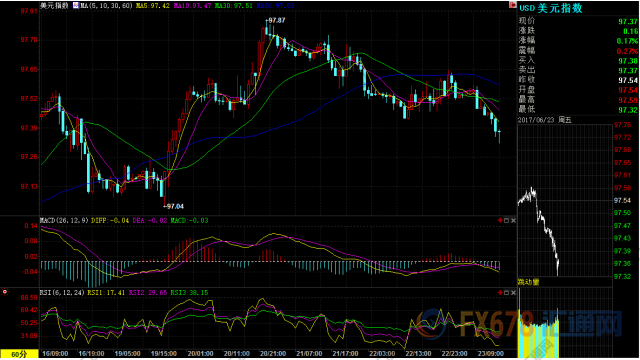Image resolution: width=640 pixels, height=360 pixels.
Task: Click the RSI panel red plus icon
Action: coord(500,293)
